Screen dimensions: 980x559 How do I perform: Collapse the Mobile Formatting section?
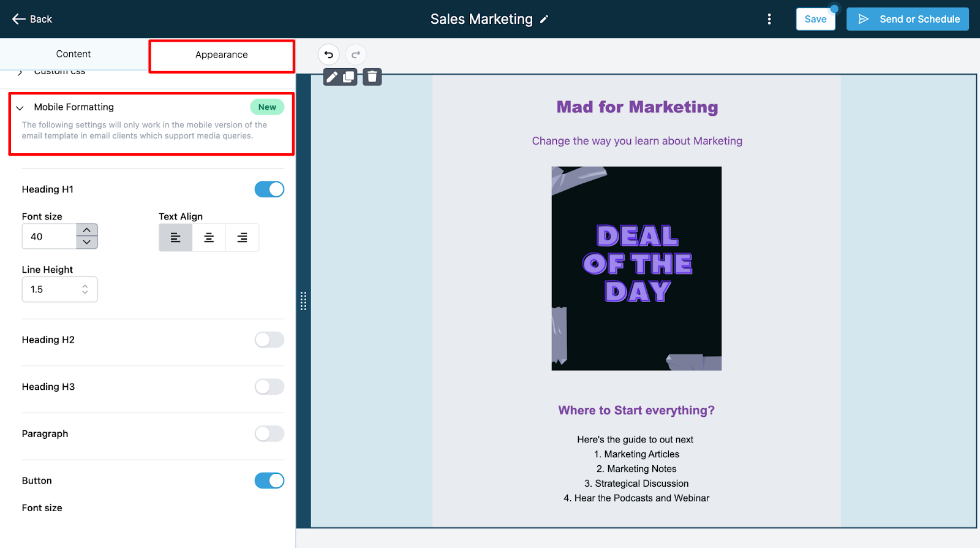(20, 108)
